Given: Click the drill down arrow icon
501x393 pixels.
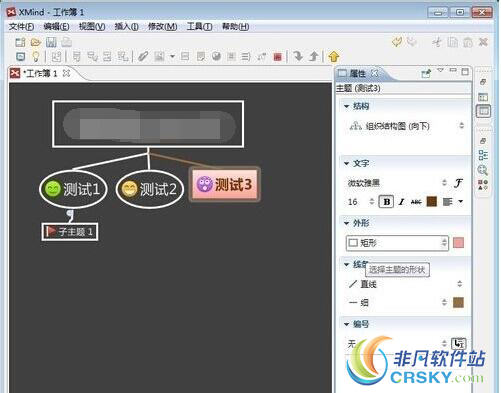Looking at the screenshot, I should pos(298,56).
